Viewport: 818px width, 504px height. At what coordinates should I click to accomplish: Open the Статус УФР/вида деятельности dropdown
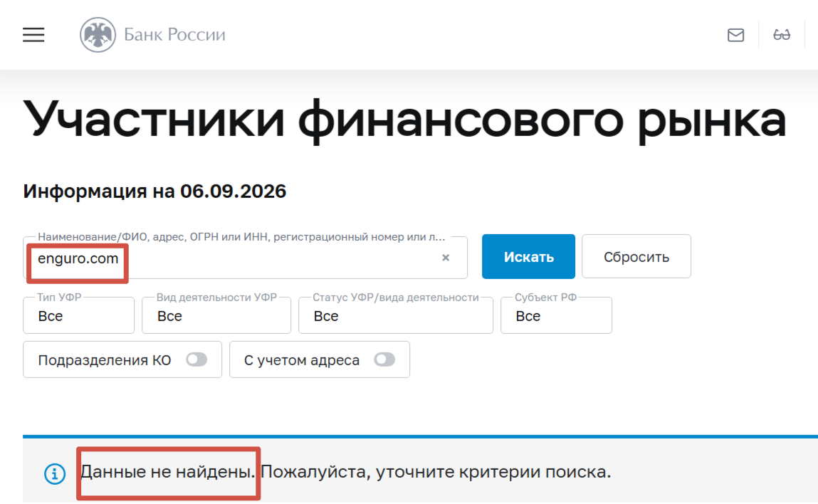(x=395, y=315)
